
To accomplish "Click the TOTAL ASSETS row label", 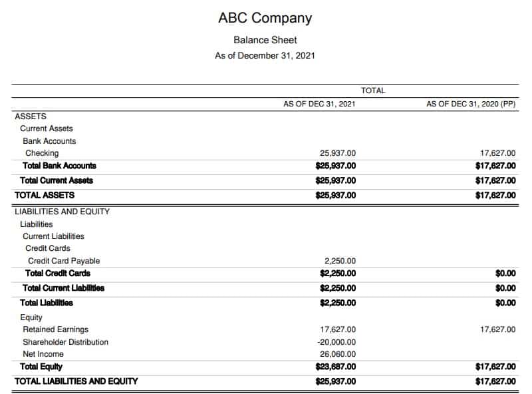I will 45,195.
